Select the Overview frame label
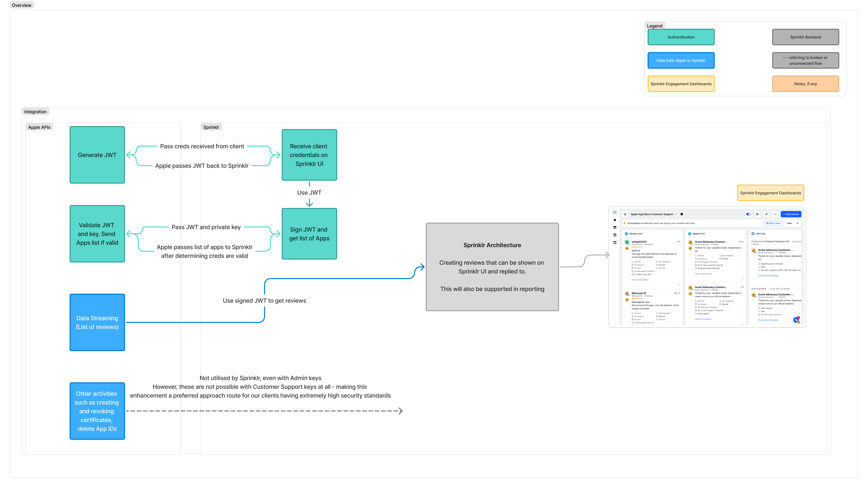Screen dimensions: 868x488 [22, 5]
